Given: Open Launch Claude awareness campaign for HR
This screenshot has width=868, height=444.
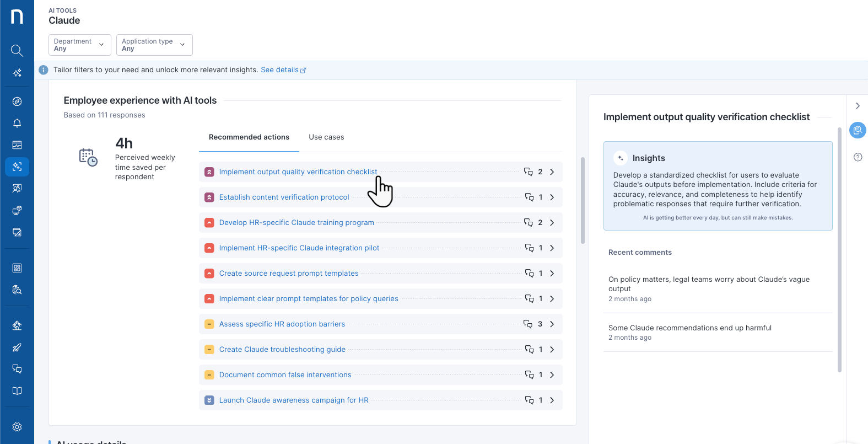Looking at the screenshot, I should (x=293, y=400).
